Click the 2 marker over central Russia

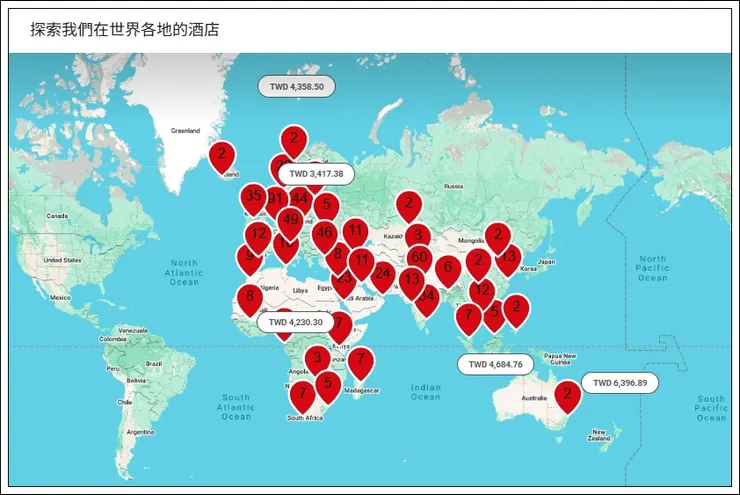click(409, 206)
